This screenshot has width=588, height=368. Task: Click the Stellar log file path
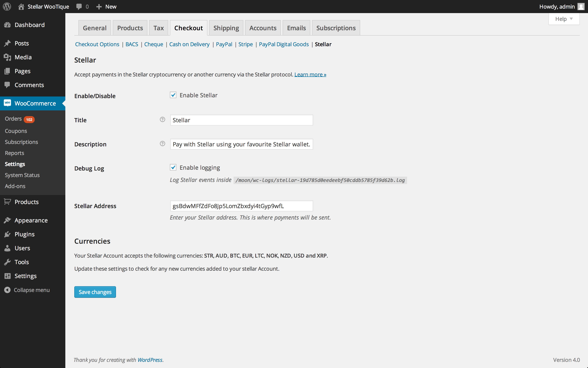pyautogui.click(x=320, y=180)
